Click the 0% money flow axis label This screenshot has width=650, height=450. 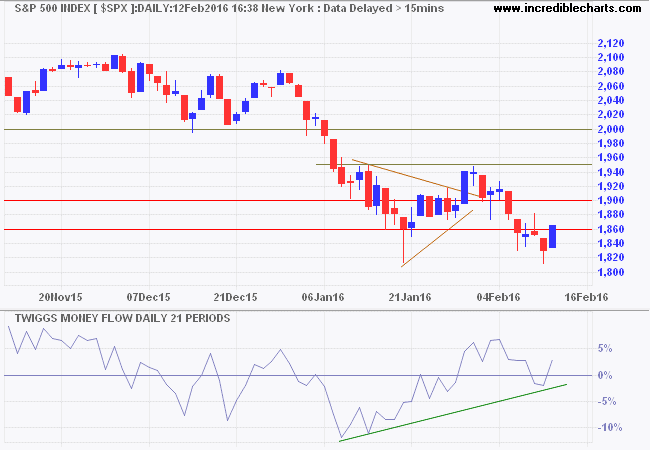point(605,375)
